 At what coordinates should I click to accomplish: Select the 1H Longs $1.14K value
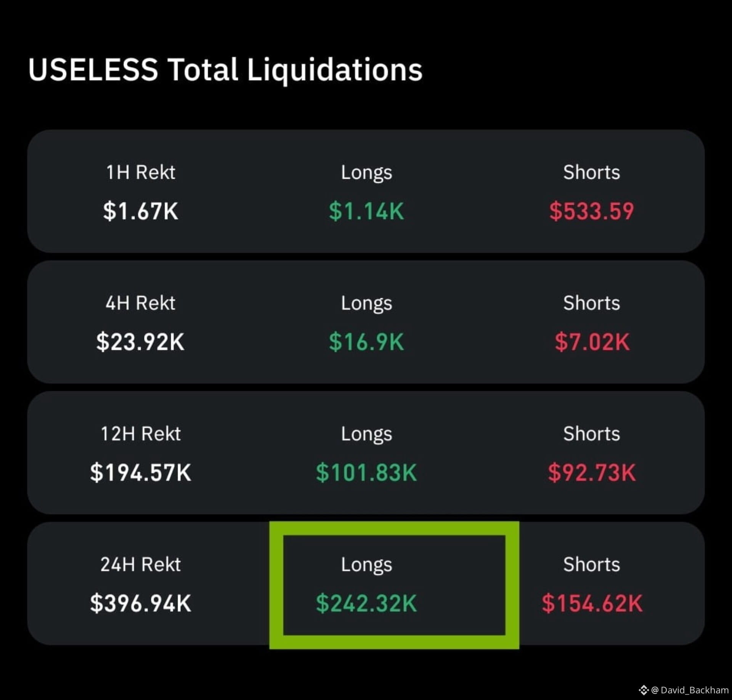366,211
